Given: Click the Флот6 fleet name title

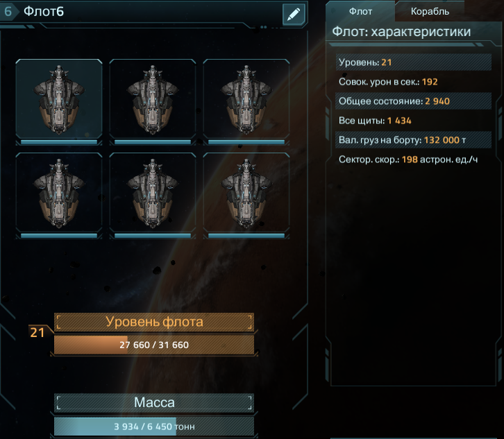Looking at the screenshot, I should tap(44, 12).
